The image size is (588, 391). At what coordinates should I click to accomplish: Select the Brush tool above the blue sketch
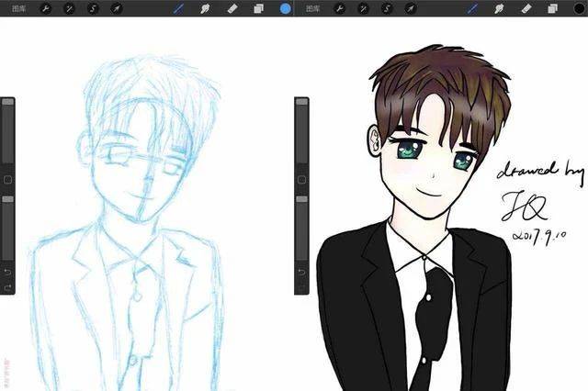(178, 8)
